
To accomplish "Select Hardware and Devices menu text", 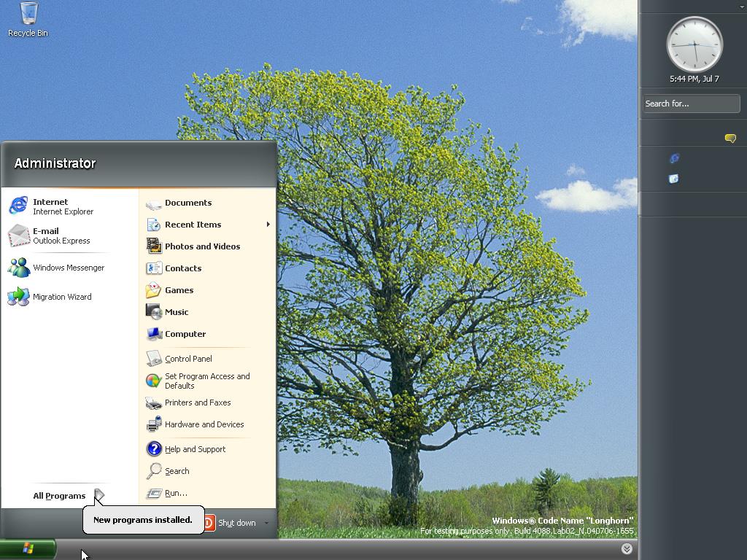I will (x=204, y=424).
